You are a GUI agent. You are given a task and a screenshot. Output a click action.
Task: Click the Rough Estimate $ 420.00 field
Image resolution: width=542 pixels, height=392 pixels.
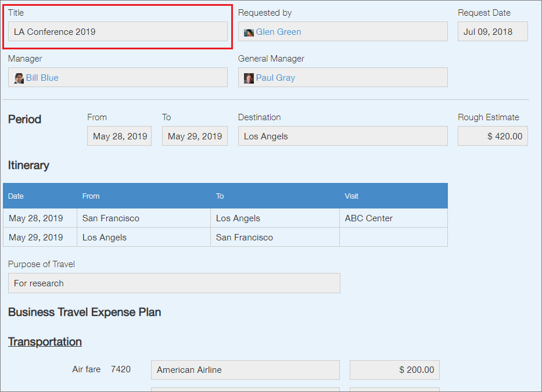coord(492,136)
